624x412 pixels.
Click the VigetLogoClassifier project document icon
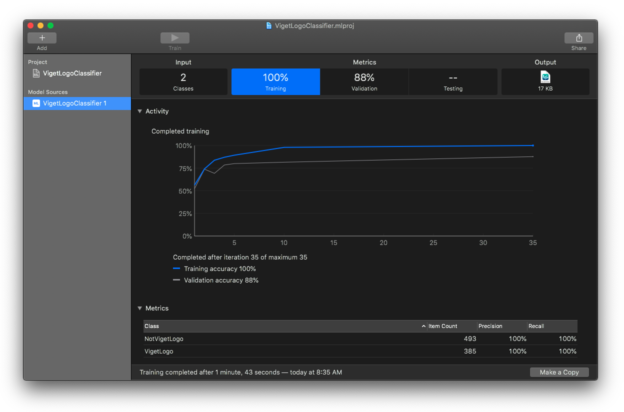36,73
